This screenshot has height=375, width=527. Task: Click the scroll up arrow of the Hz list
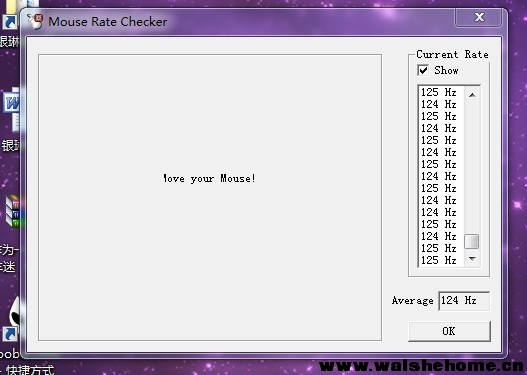(472, 95)
